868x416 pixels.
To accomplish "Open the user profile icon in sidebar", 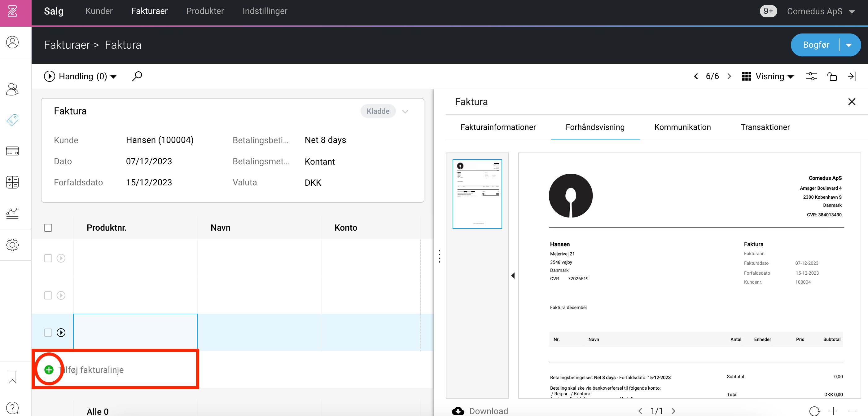I will click(12, 42).
